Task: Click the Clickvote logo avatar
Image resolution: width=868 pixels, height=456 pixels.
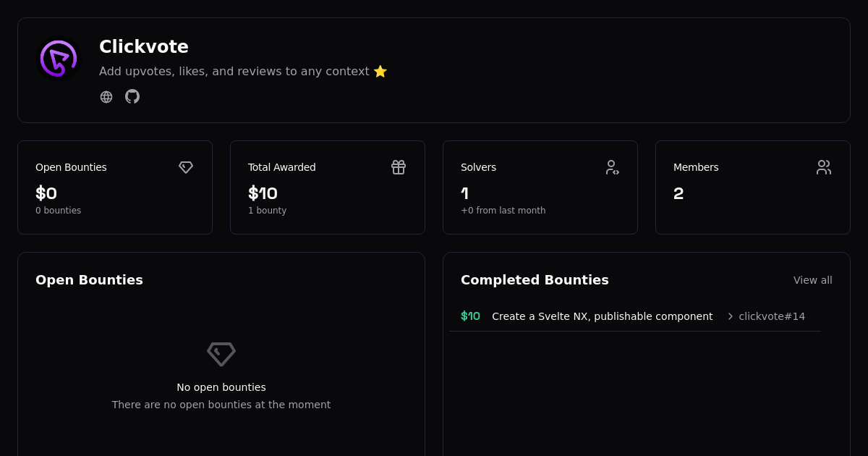Action: [x=59, y=59]
